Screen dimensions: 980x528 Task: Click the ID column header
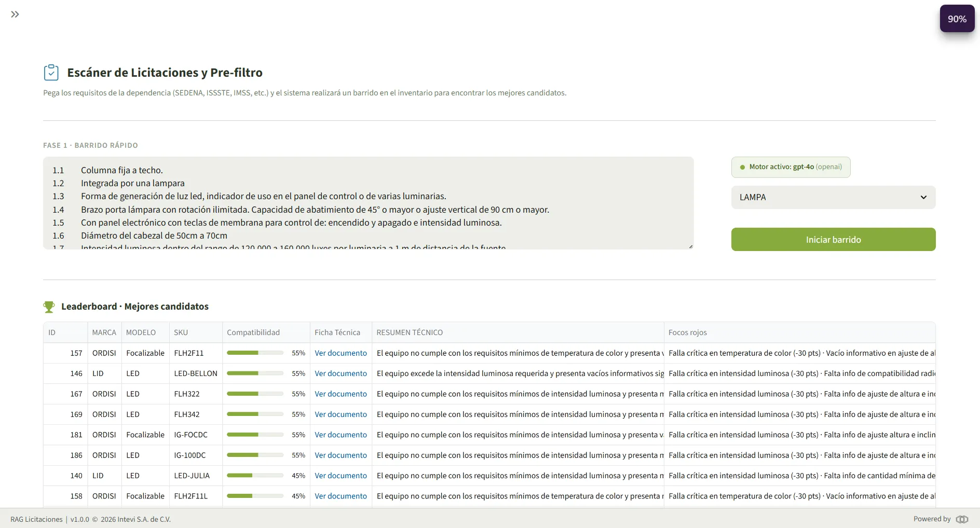click(x=65, y=332)
